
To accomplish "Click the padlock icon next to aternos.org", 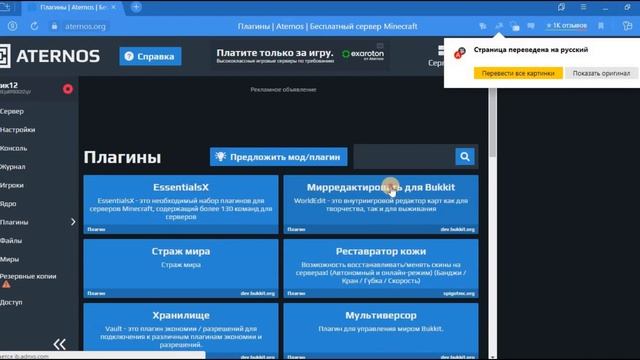I will tap(54, 26).
